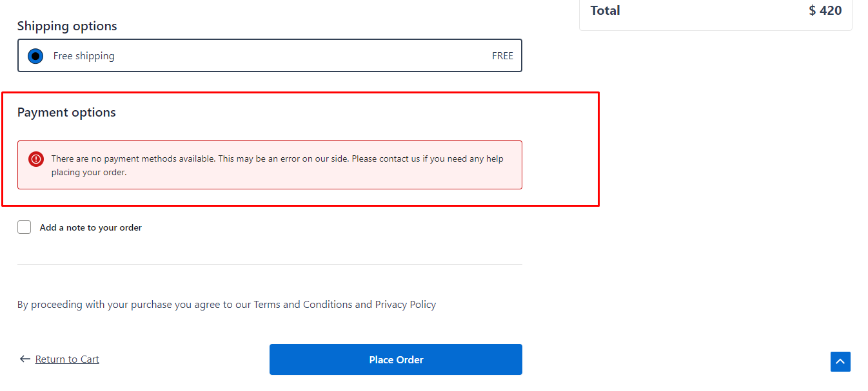
Task: Click the red error exclamation icon
Action: coord(36,159)
